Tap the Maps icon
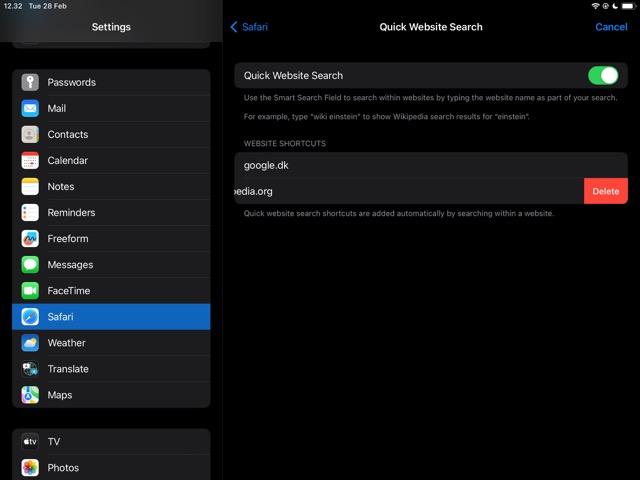Viewport: 640px width, 480px height. (30, 395)
